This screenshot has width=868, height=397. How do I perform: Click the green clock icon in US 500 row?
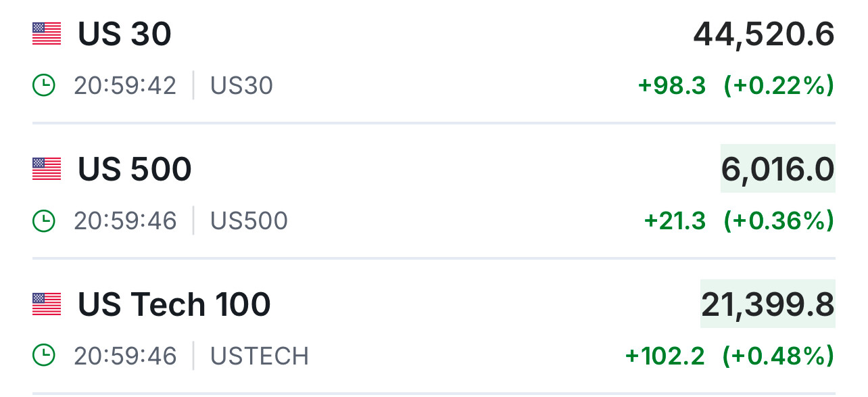[44, 221]
